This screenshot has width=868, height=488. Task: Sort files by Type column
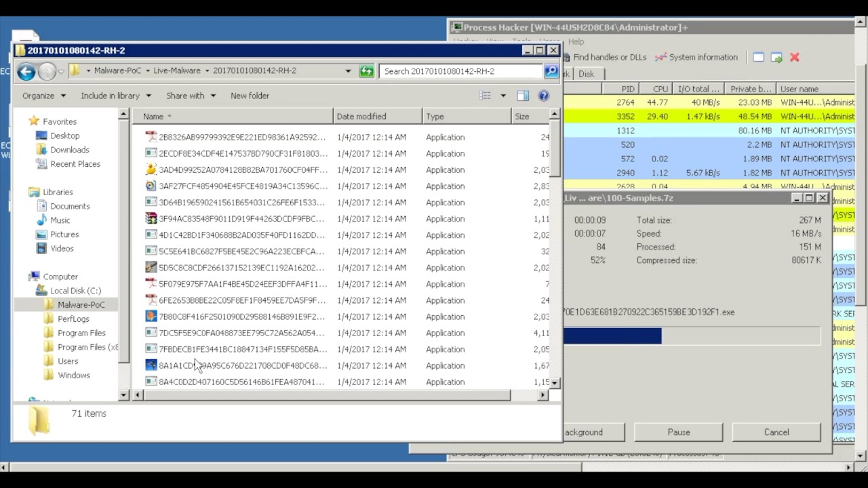click(x=467, y=117)
